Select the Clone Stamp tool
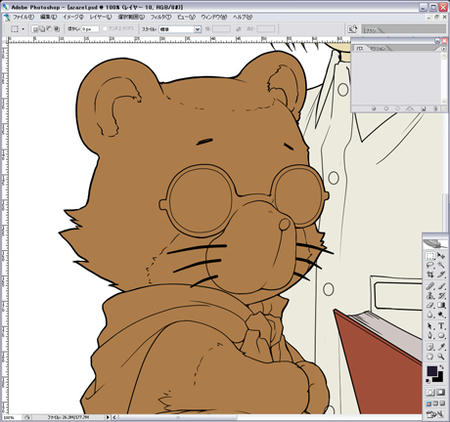The height and width of the screenshot is (422, 450). [430, 296]
